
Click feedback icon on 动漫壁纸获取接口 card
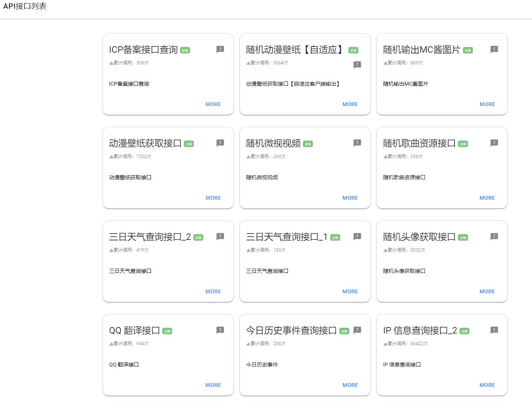point(220,143)
